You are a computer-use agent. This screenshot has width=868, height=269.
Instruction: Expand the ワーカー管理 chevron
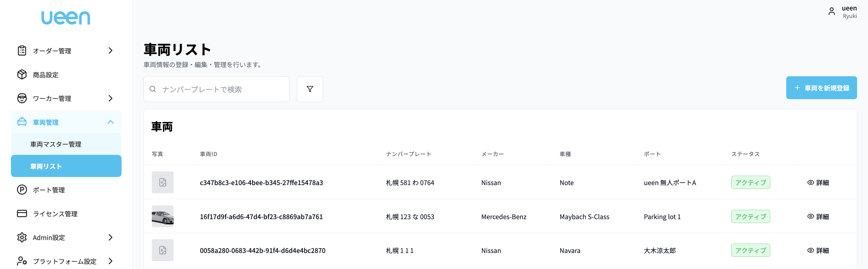pyautogui.click(x=110, y=98)
